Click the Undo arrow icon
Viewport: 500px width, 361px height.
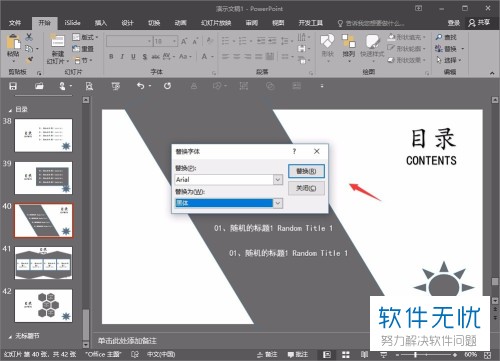point(141,86)
